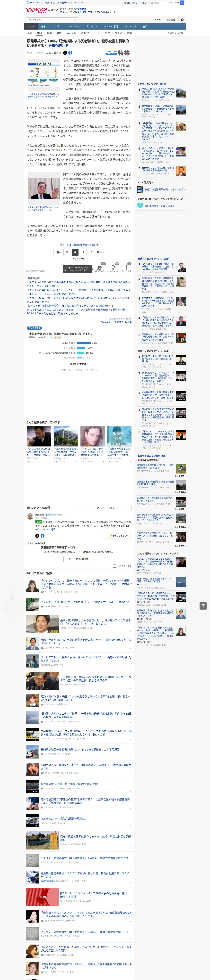Open the settings gear icon
Viewport: 210px width, 980px height.
point(182,20)
